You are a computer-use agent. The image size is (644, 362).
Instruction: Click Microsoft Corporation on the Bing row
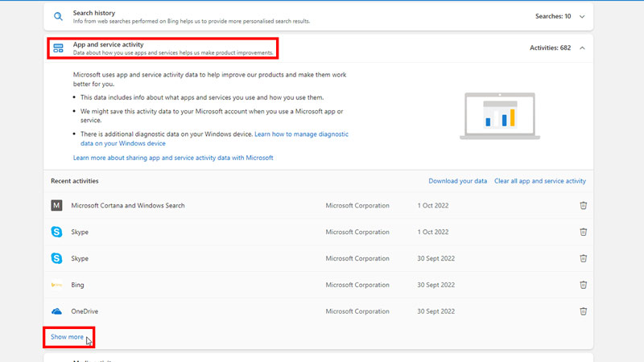[357, 285]
